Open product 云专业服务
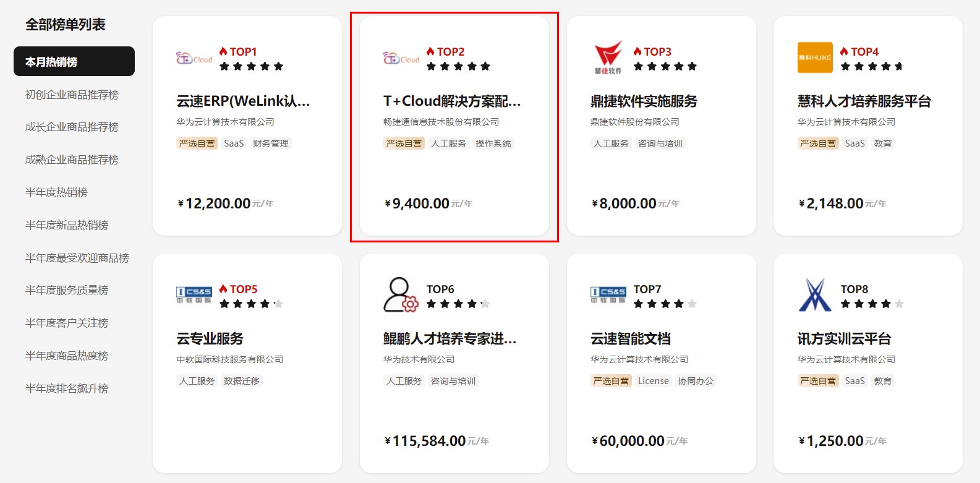Image resolution: width=980 pixels, height=483 pixels. point(210,338)
